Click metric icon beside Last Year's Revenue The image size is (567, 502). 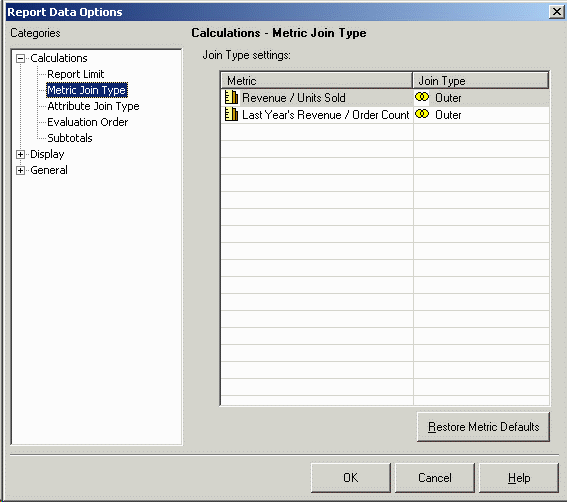pyautogui.click(x=231, y=114)
